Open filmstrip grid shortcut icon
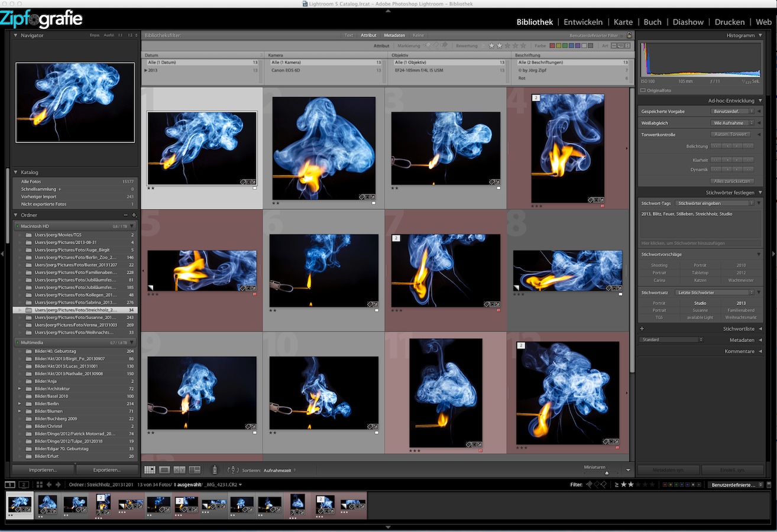 (x=40, y=485)
